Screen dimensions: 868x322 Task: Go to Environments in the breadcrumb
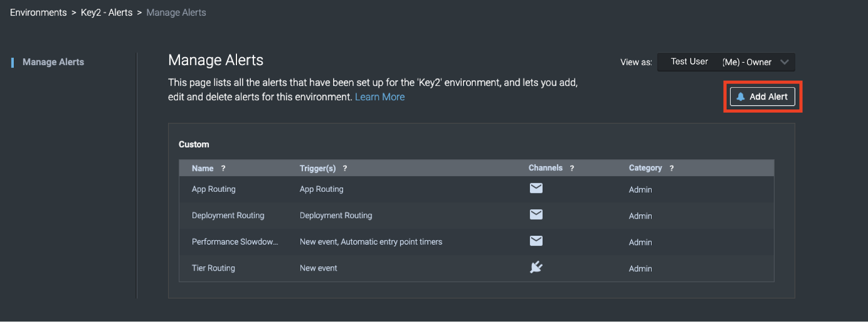coord(38,13)
